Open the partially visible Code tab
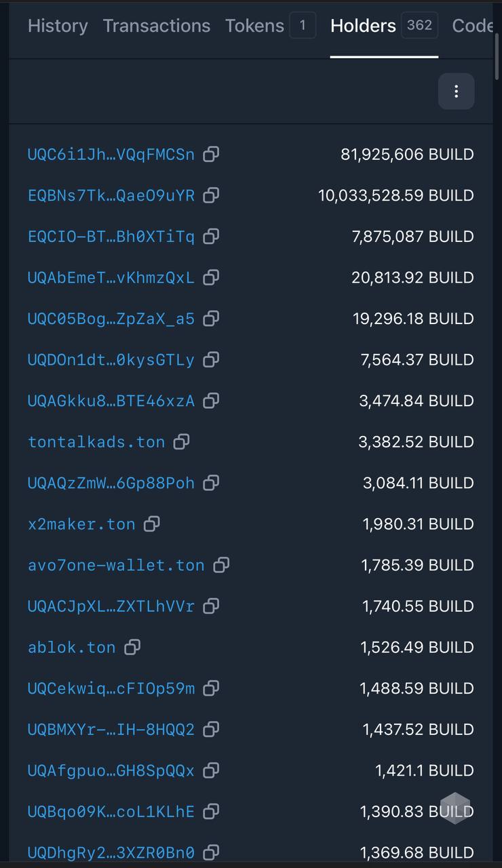The width and height of the screenshot is (502, 868). coord(472,26)
